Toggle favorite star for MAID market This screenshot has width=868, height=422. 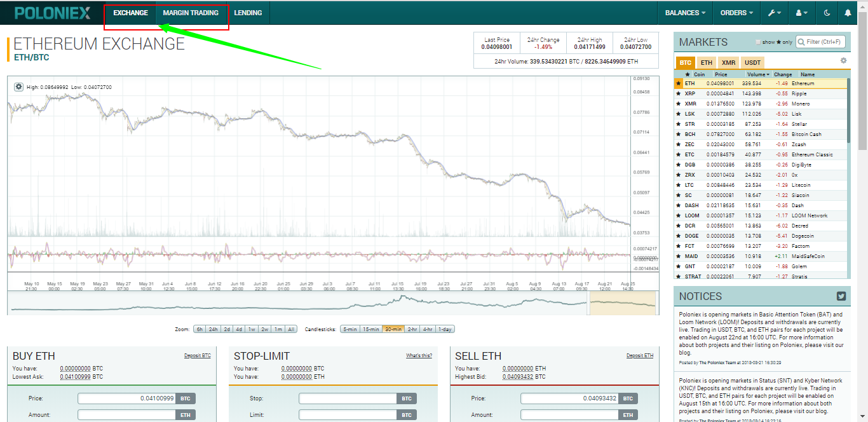coord(679,256)
